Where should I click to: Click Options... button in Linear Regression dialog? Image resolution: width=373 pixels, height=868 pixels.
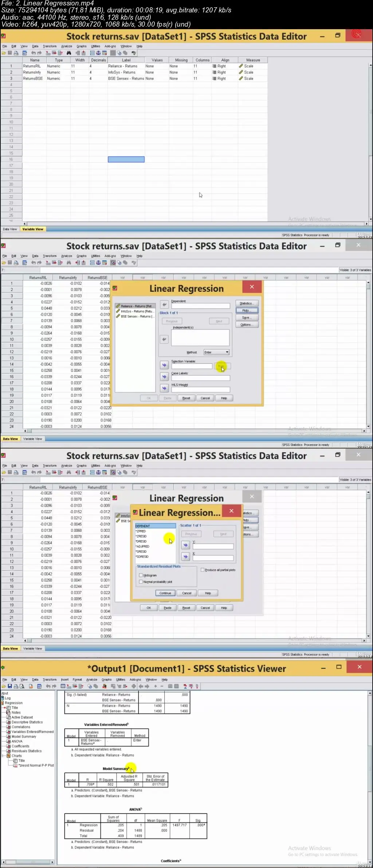(247, 325)
